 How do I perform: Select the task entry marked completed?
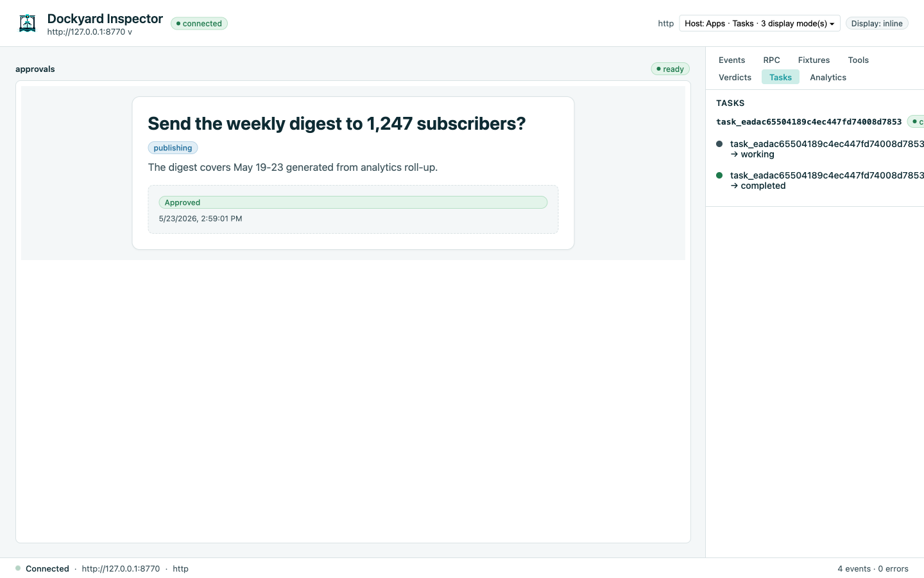click(x=820, y=180)
